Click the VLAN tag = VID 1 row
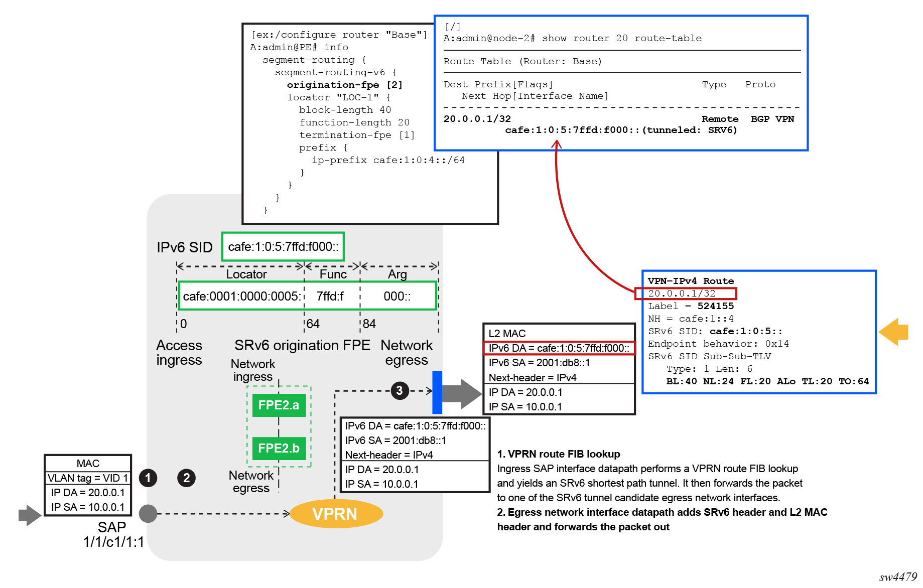Screen dimensions: 923x588 [x=88, y=478]
